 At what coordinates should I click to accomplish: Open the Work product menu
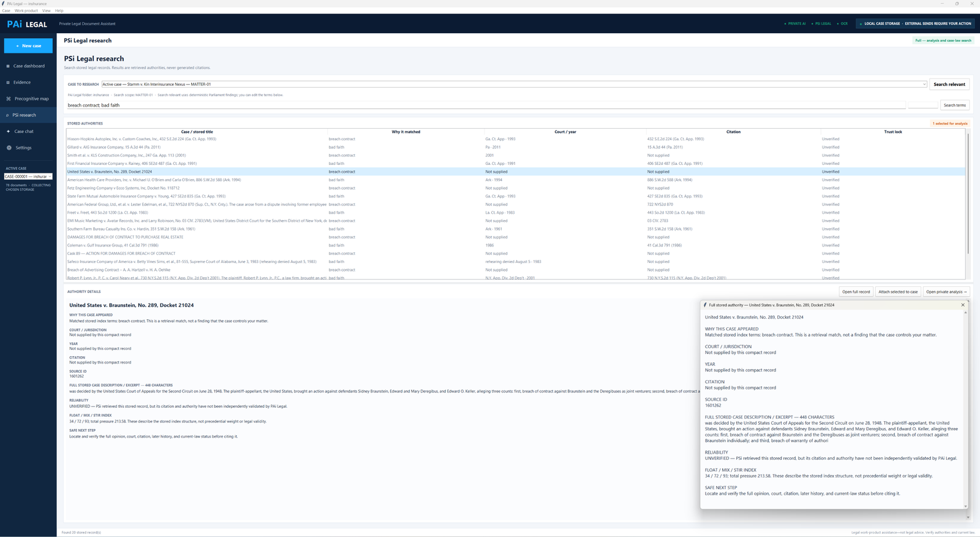click(26, 10)
